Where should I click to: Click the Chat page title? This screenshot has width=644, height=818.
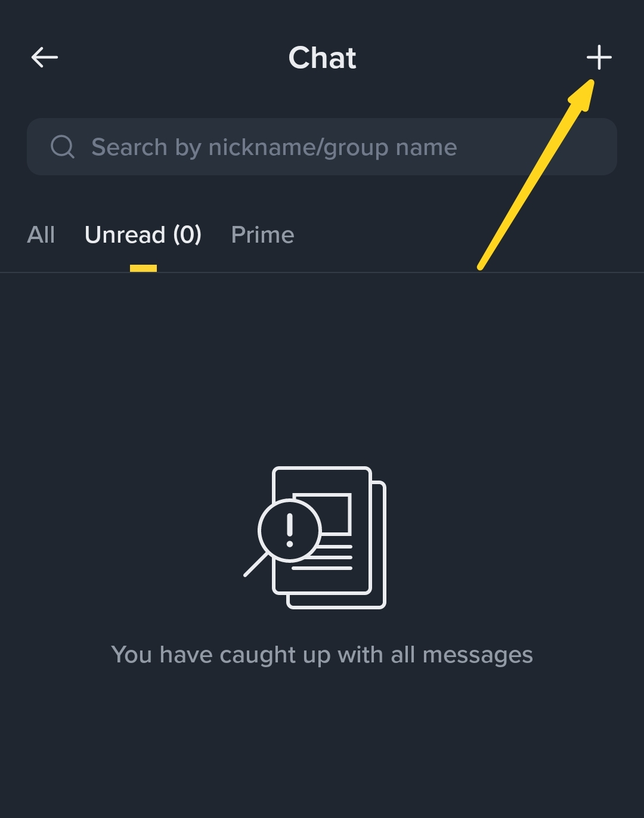(322, 58)
